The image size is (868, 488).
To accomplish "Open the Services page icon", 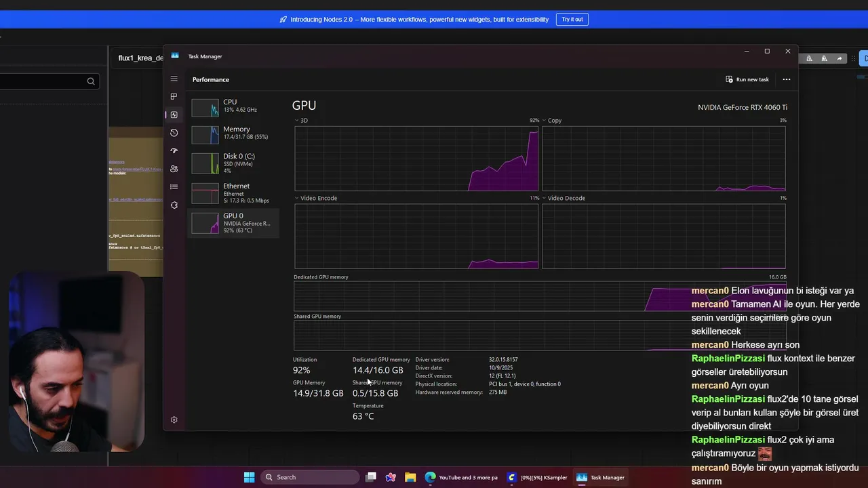I will (174, 205).
